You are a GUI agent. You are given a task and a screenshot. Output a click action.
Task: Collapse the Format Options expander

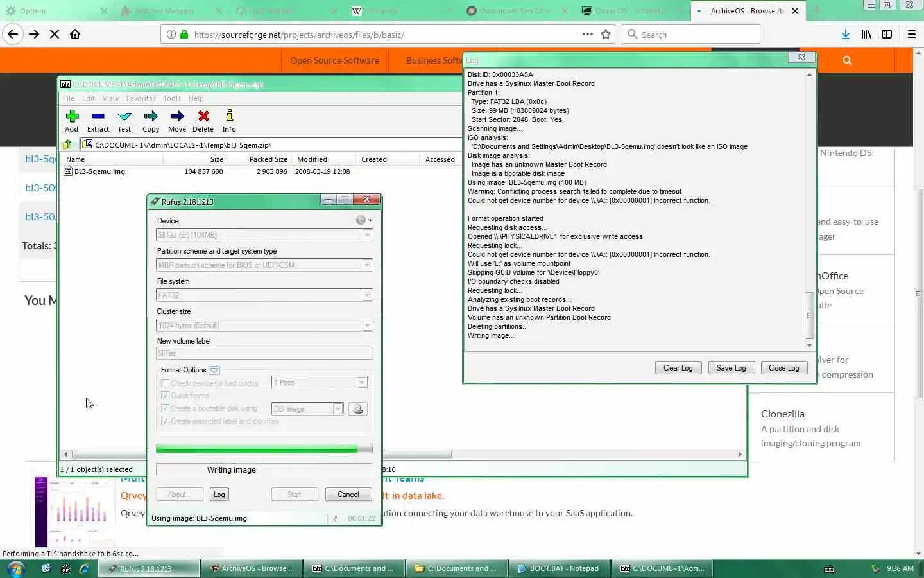214,371
